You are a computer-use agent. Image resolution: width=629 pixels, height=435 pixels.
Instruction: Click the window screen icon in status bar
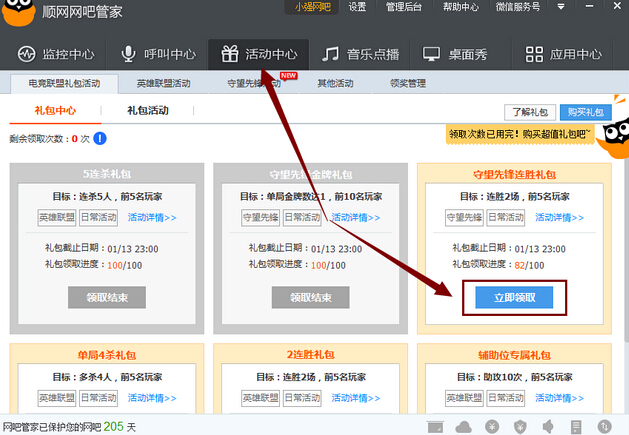435,427
